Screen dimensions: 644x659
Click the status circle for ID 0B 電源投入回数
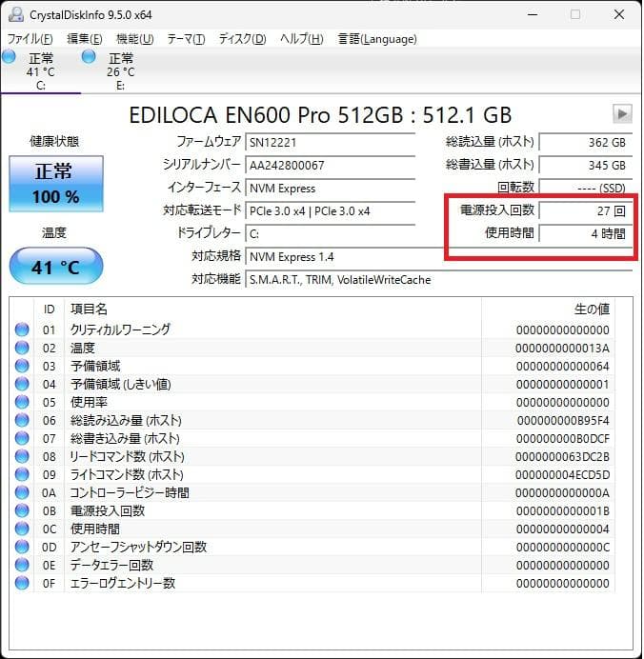click(22, 510)
